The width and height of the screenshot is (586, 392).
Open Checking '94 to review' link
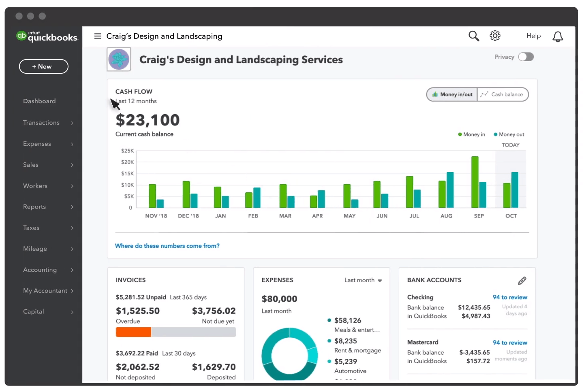[510, 297]
